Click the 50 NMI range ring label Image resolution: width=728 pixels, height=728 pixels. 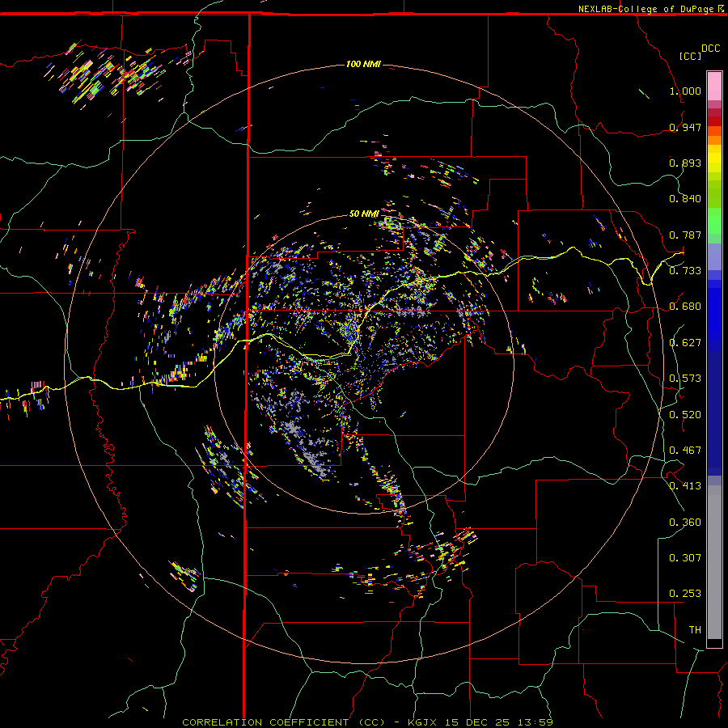click(364, 214)
